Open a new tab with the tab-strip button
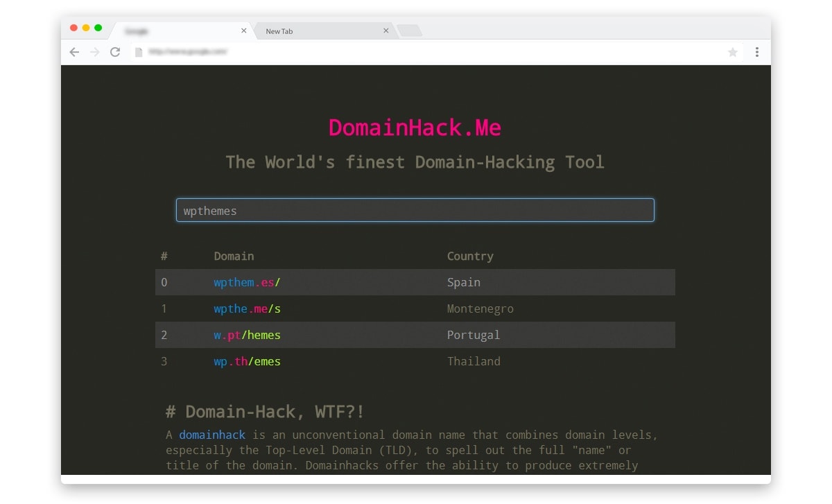Viewport: 832px width, 504px height. coord(409,31)
